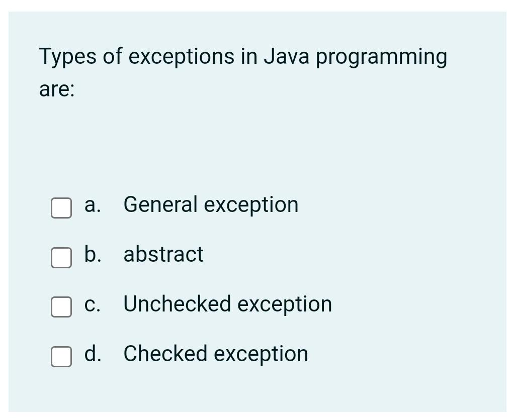Choose the "Checked exception" answer text
The height and width of the screenshot is (420, 514).
tap(216, 354)
